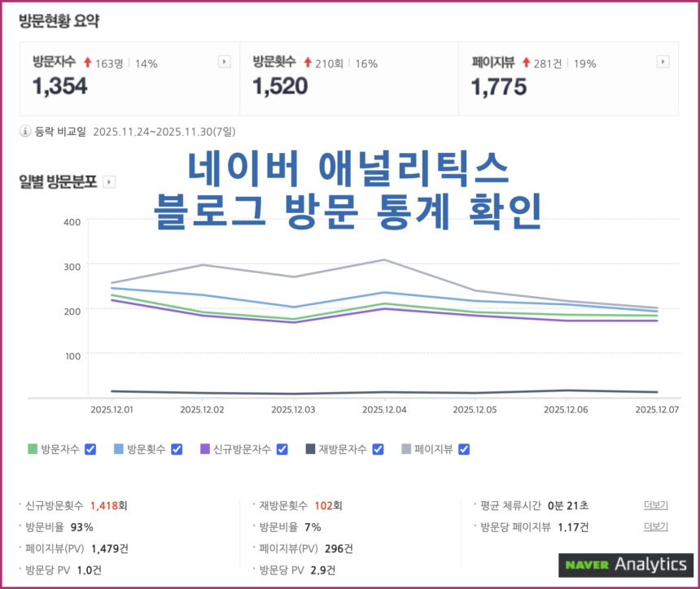Click the 신규방문횟수 value 1,418회

click(109, 506)
